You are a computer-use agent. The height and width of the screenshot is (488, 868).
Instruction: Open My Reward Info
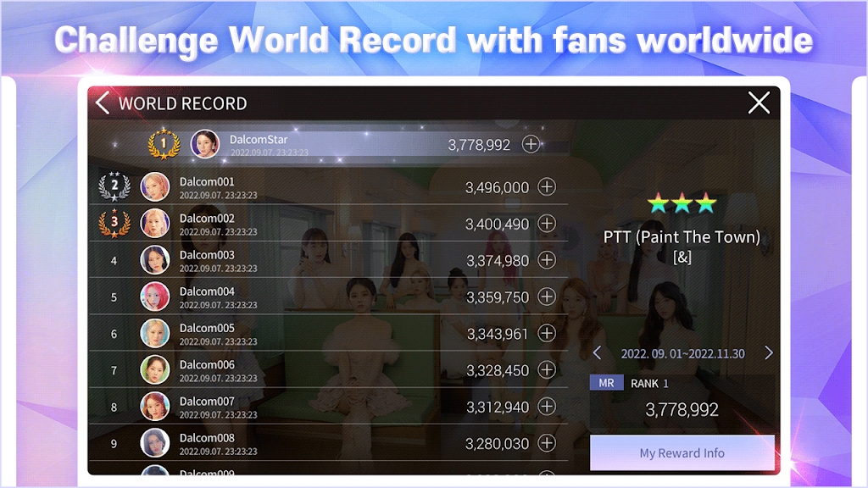click(682, 453)
